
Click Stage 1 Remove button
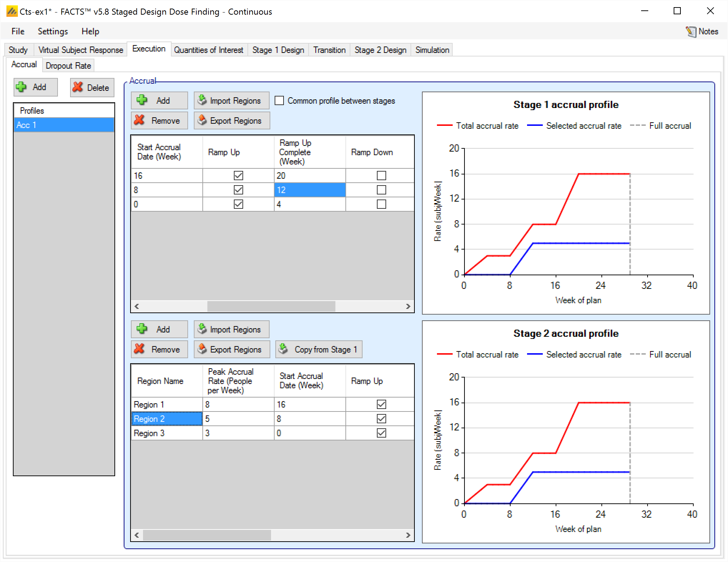coord(159,120)
